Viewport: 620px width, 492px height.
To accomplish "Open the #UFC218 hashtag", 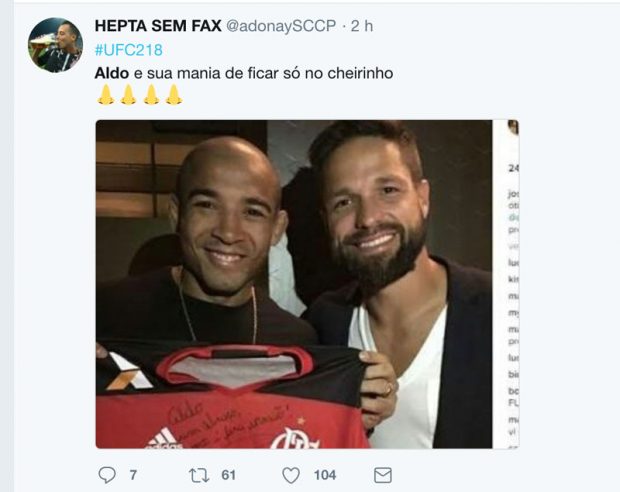I will (x=128, y=50).
